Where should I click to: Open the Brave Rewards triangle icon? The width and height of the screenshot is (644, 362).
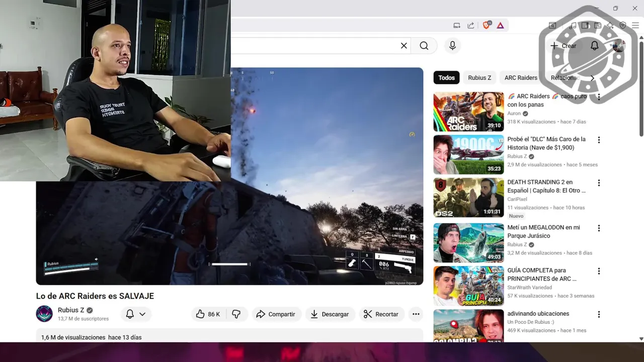(500, 25)
